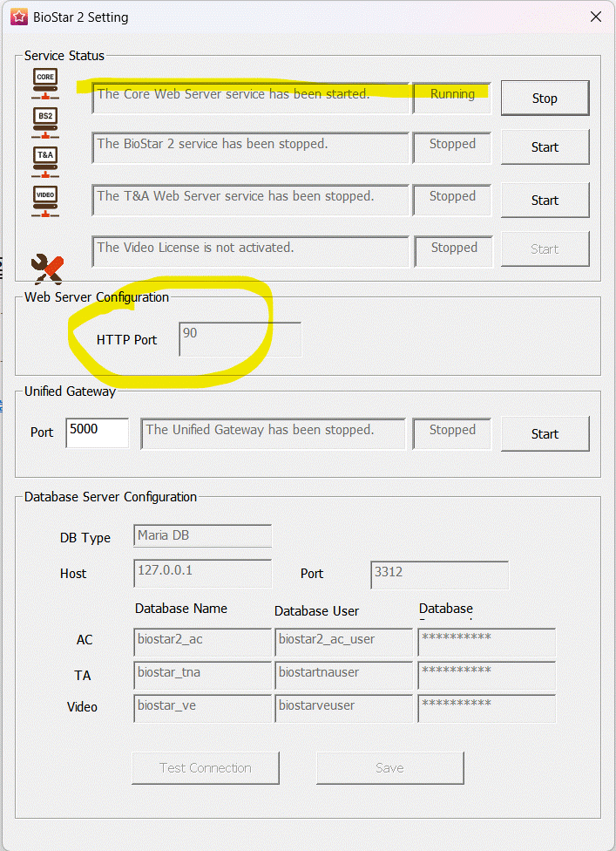The image size is (616, 851).
Task: Click the Video database user biostarveuser
Action: (344, 708)
